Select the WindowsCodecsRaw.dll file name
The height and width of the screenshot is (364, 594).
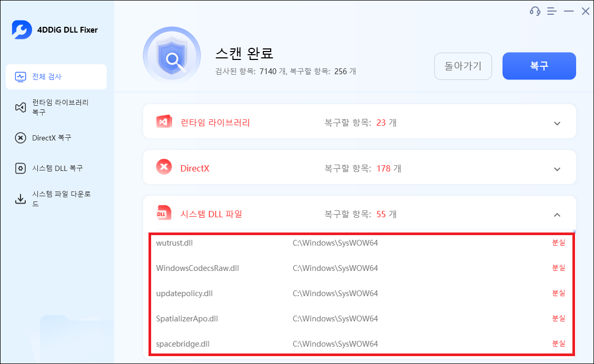[x=197, y=268]
